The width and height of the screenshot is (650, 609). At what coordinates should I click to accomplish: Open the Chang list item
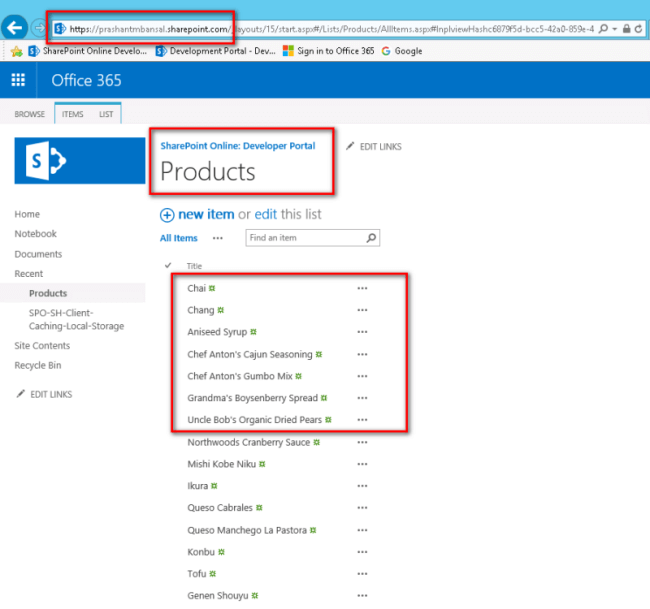201,311
